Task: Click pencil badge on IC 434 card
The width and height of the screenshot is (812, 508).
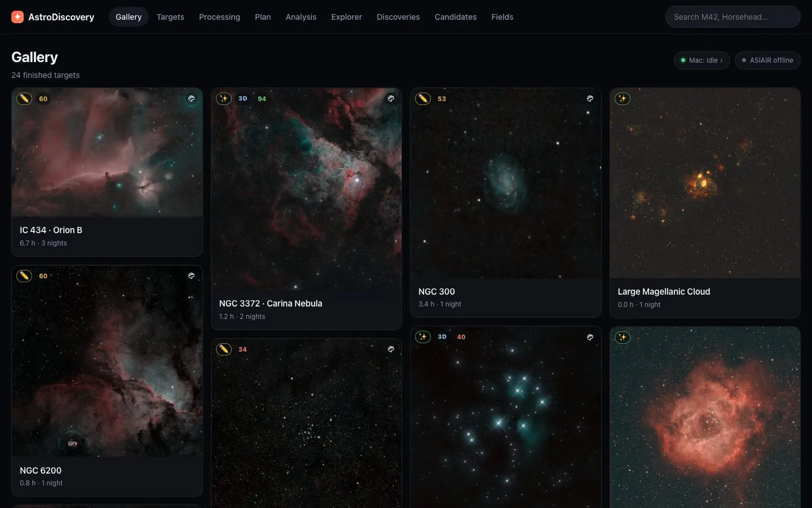Action: 24,99
